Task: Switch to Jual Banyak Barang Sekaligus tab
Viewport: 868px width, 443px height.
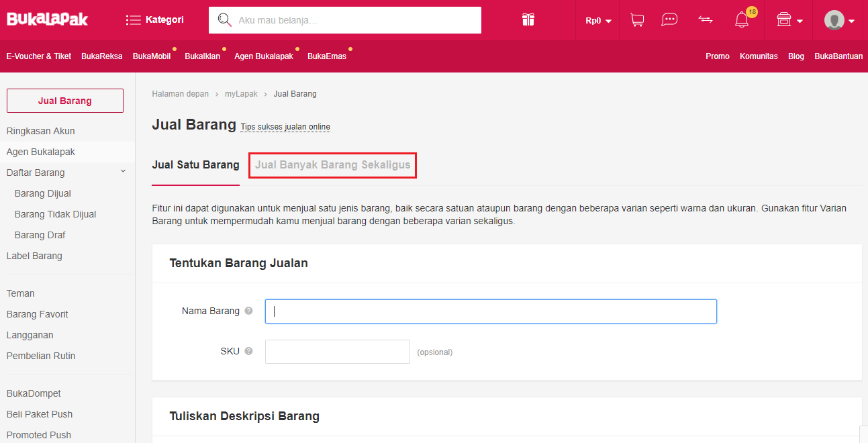Action: pyautogui.click(x=333, y=165)
